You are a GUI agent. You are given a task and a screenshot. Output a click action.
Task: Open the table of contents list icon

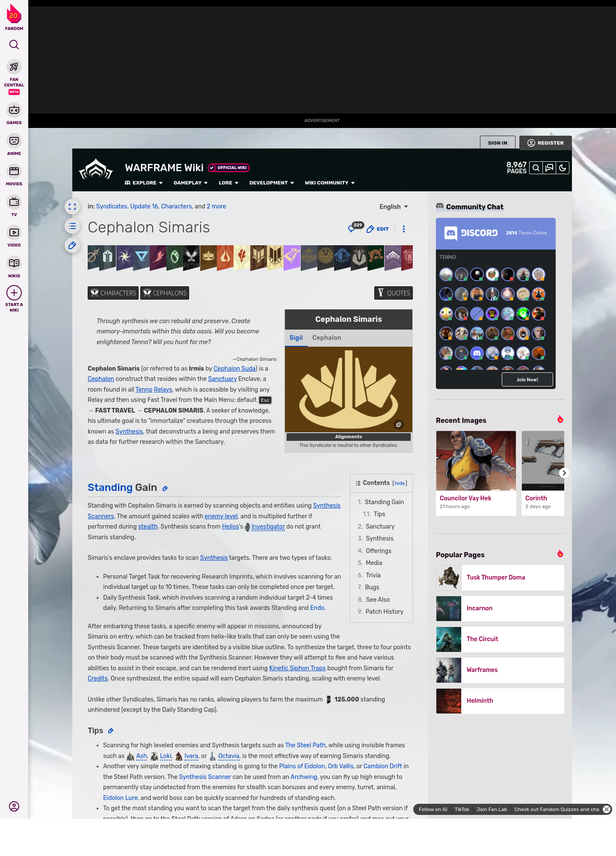click(x=72, y=226)
